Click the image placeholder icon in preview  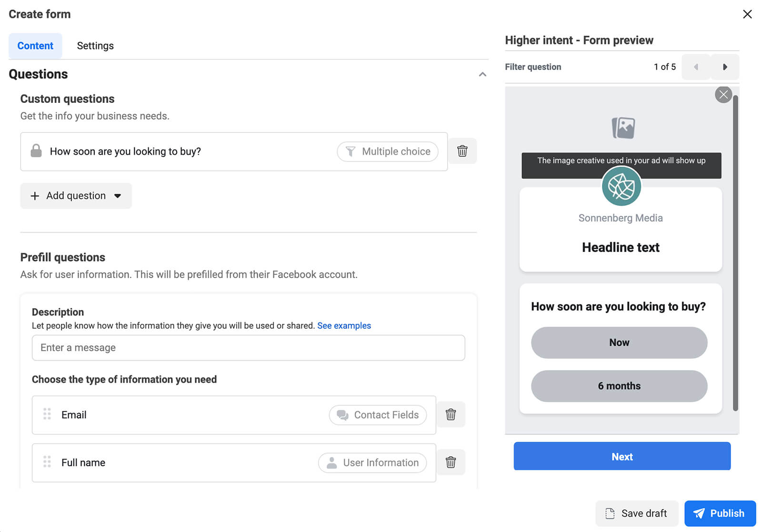(x=623, y=128)
